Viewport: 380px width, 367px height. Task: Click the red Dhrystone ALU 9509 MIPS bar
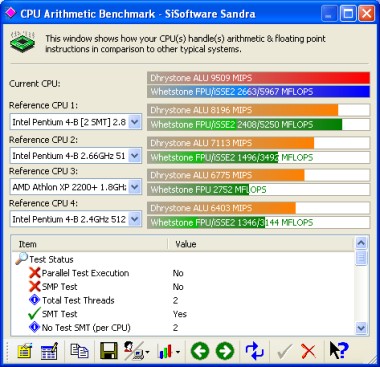[258, 78]
